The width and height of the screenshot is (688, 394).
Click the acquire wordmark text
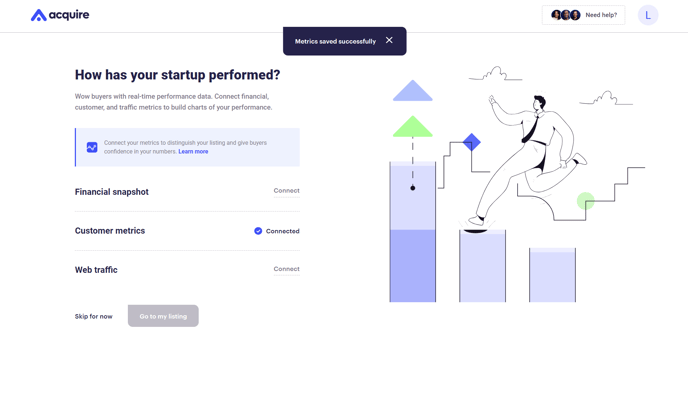pos(69,15)
